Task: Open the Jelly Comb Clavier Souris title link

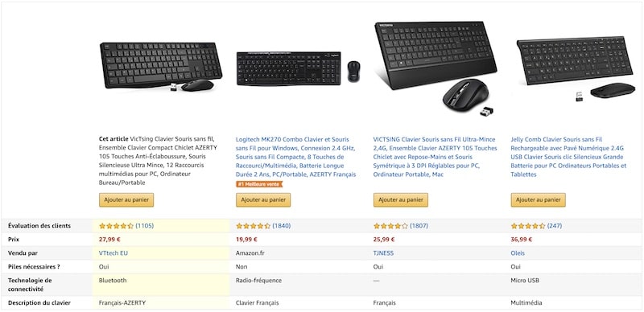Action: coord(569,157)
